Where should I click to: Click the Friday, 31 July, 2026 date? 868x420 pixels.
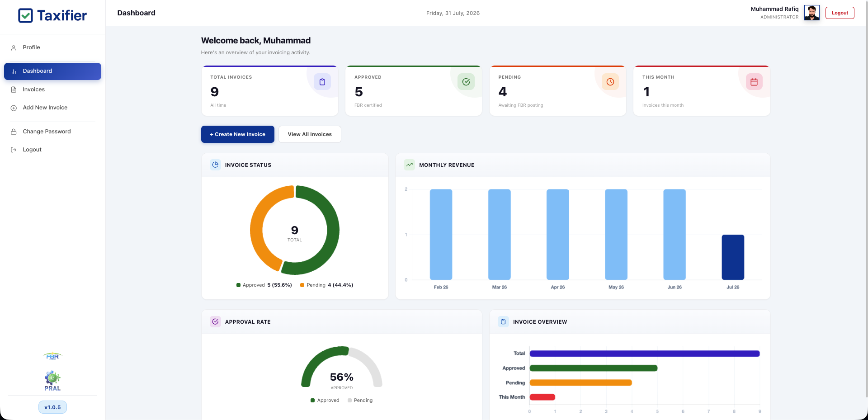pyautogui.click(x=453, y=13)
